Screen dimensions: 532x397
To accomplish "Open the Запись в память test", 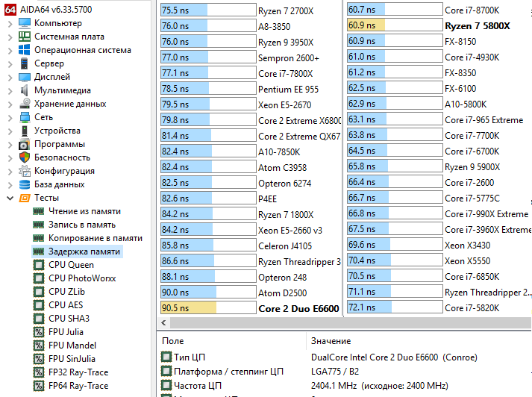I will [81, 225].
